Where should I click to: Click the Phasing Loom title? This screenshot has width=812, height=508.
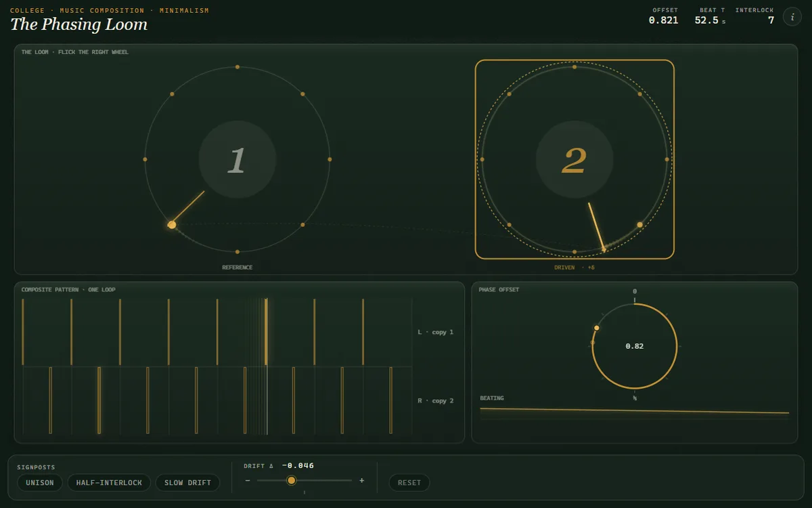(78, 24)
